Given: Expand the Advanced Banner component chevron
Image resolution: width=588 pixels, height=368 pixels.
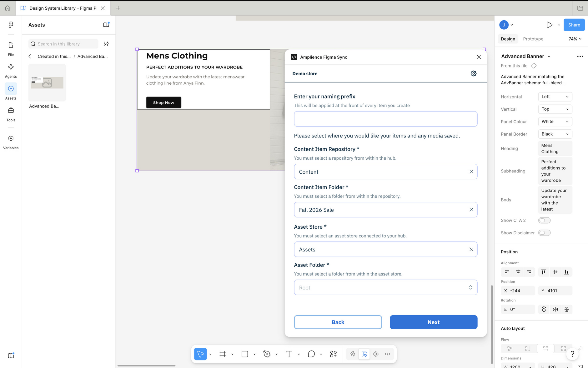Looking at the screenshot, I should tap(549, 57).
